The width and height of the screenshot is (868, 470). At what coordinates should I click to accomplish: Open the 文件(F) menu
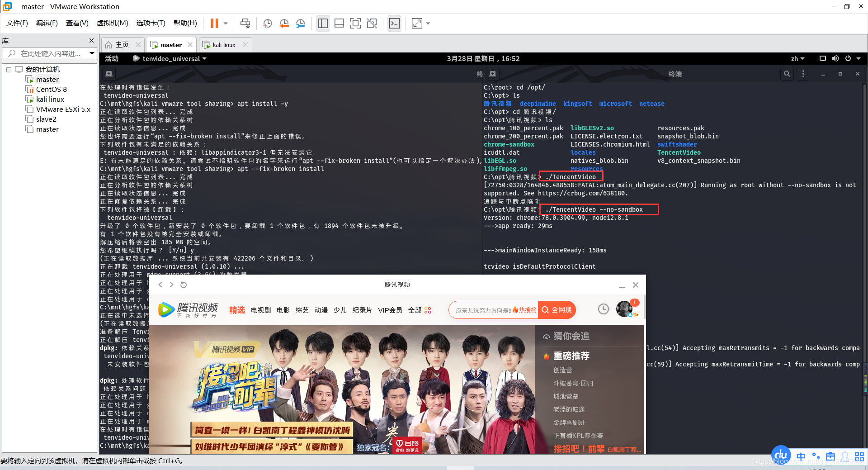pos(17,23)
